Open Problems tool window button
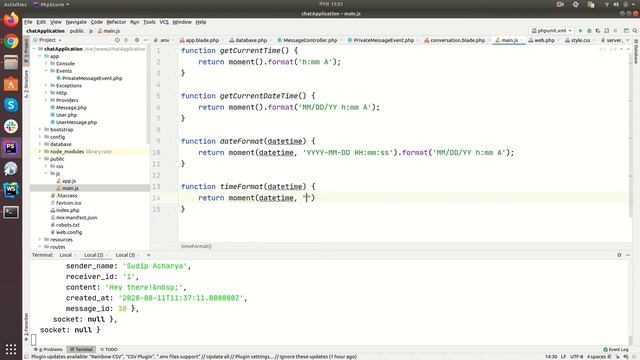The height and width of the screenshot is (360, 640). pyautogui.click(x=48, y=349)
